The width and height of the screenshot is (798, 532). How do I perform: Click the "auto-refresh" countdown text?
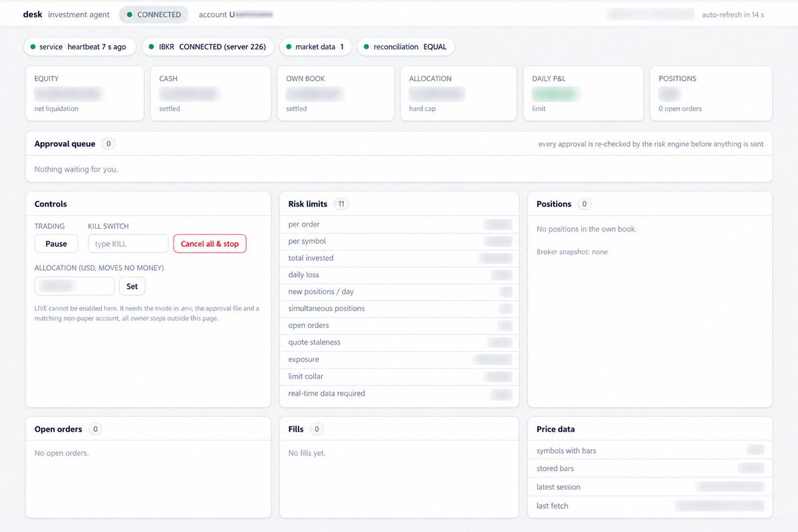click(x=733, y=15)
